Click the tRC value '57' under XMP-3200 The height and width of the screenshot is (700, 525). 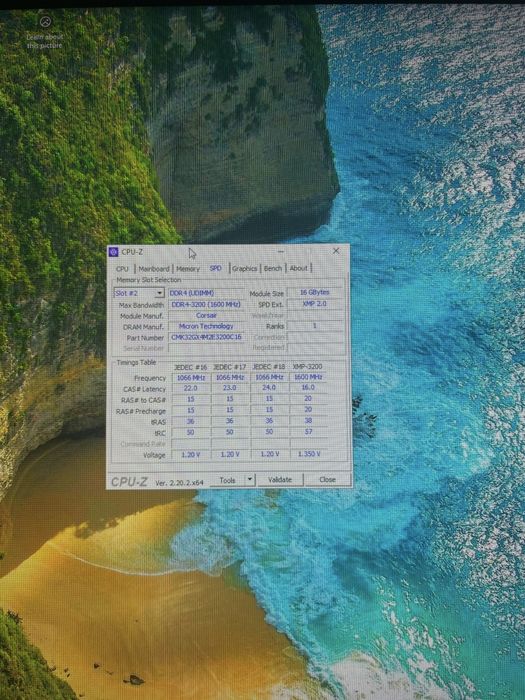coord(308,432)
